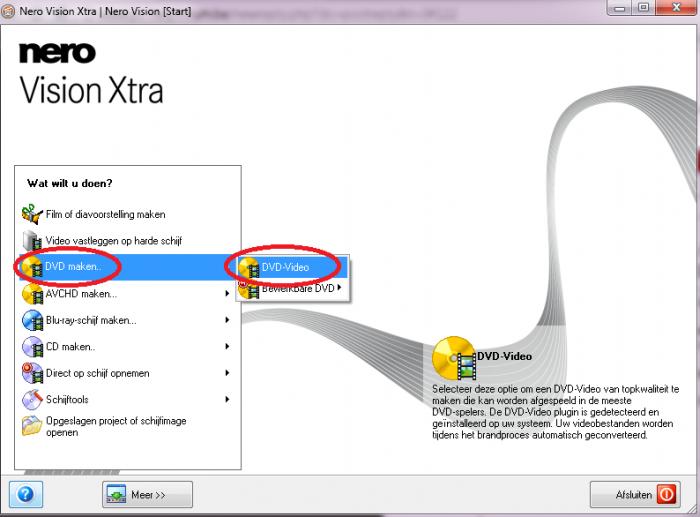700x517 pixels.
Task: Choose Video vastleggen op harde schijf
Action: click(x=128, y=241)
